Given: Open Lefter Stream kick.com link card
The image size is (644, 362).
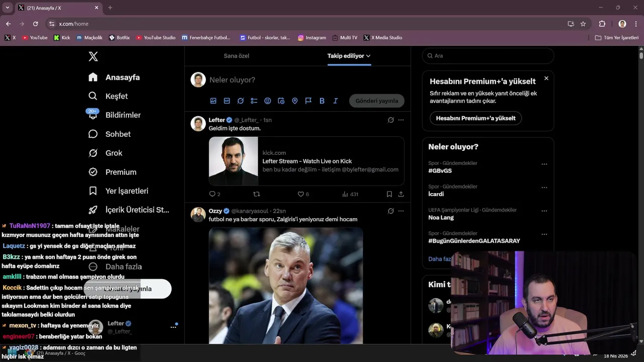Looking at the screenshot, I should (x=306, y=161).
